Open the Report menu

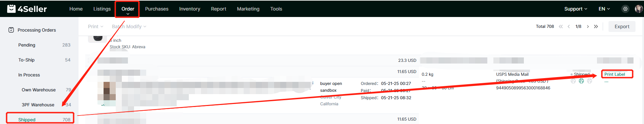pos(219,9)
